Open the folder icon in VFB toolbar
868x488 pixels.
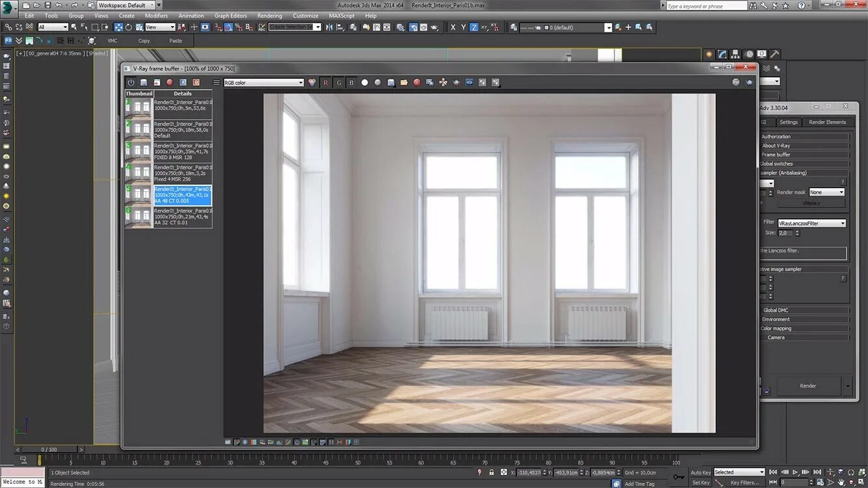click(x=404, y=83)
